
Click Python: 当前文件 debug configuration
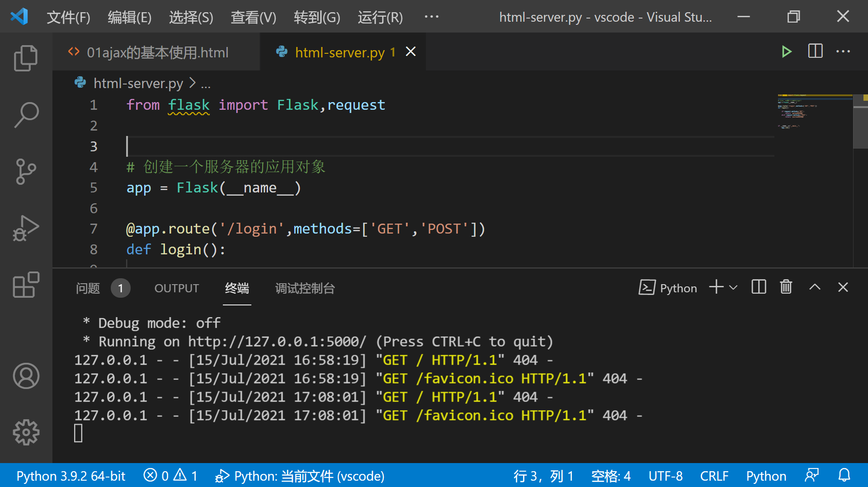pos(300,476)
